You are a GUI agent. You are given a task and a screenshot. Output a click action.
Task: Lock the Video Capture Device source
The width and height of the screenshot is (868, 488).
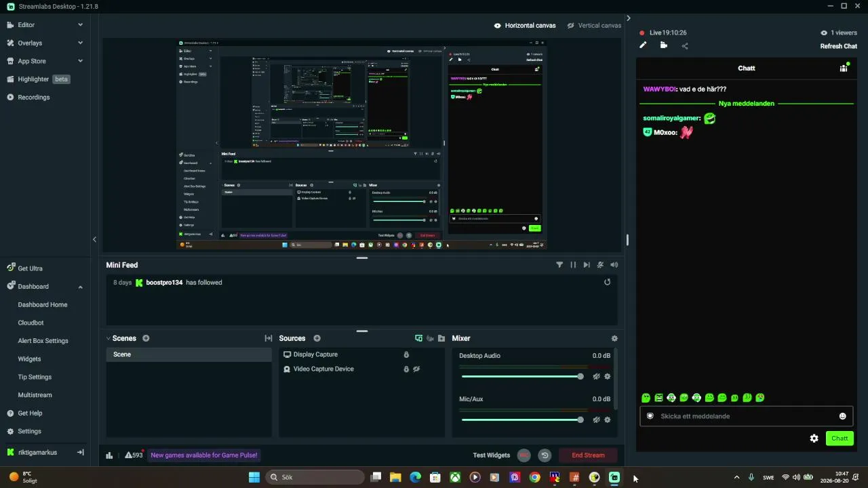(406, 369)
